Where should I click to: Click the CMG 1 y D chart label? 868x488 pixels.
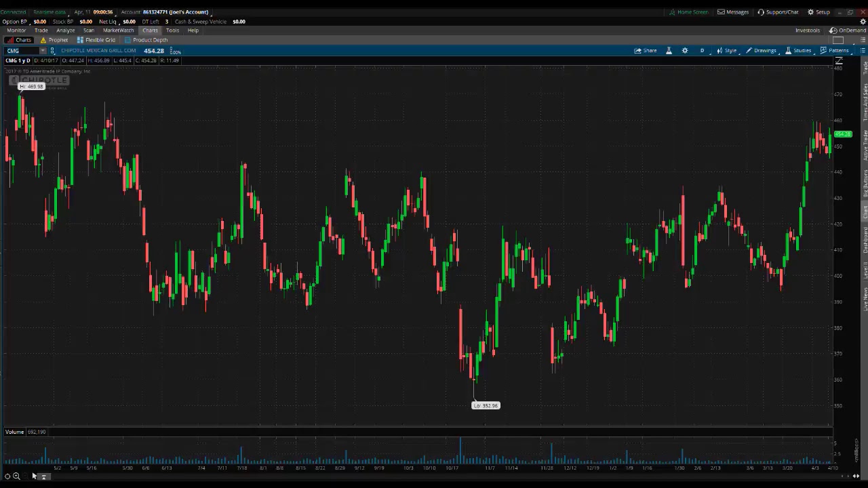(x=18, y=61)
